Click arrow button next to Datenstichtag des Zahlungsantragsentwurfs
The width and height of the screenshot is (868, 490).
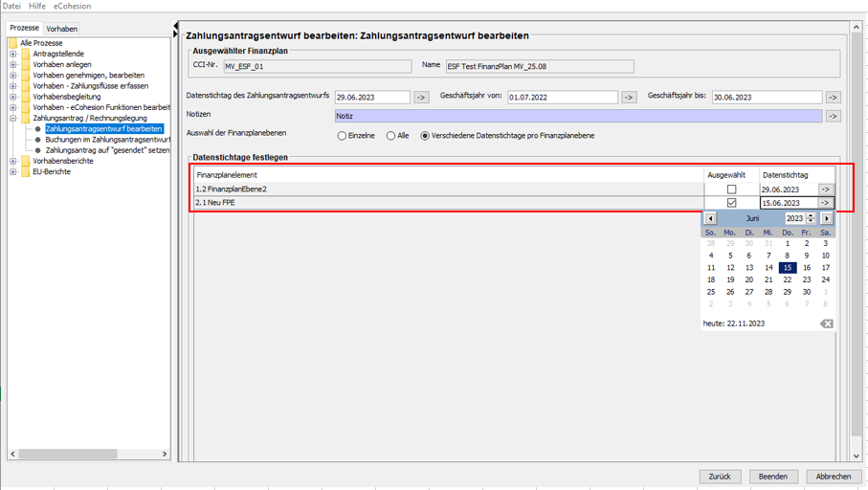pos(421,98)
